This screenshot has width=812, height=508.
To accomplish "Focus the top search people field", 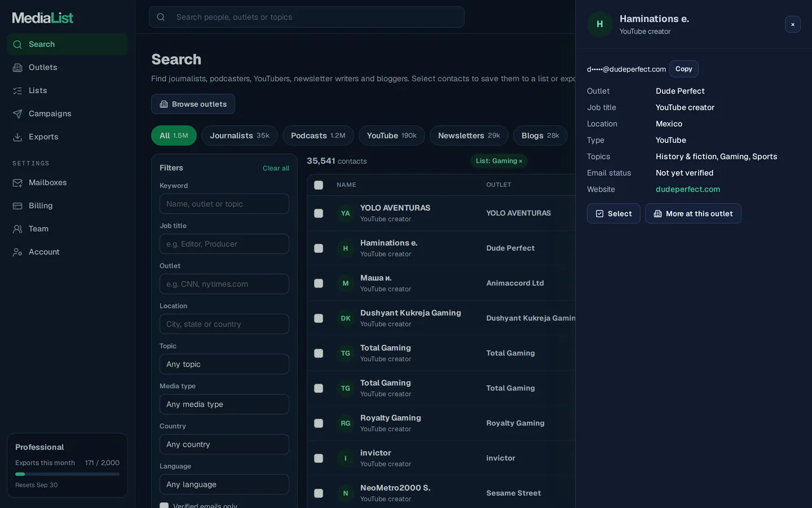I will point(307,17).
